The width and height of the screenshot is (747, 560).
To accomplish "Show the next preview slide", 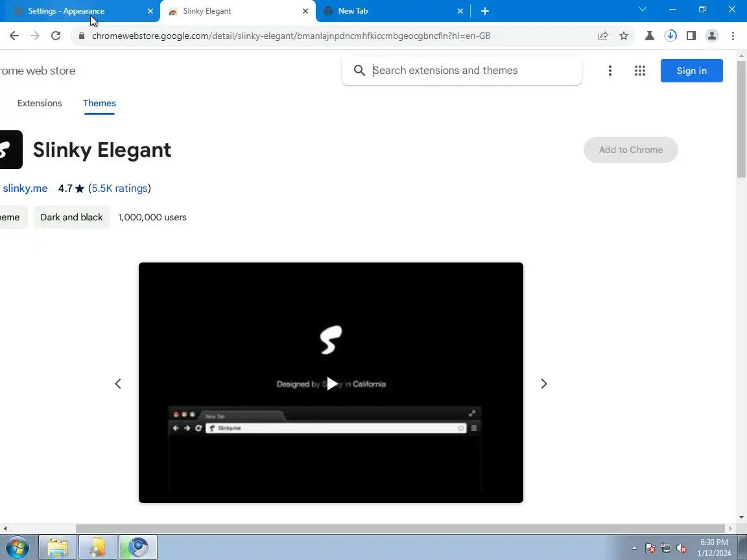I will pos(543,383).
